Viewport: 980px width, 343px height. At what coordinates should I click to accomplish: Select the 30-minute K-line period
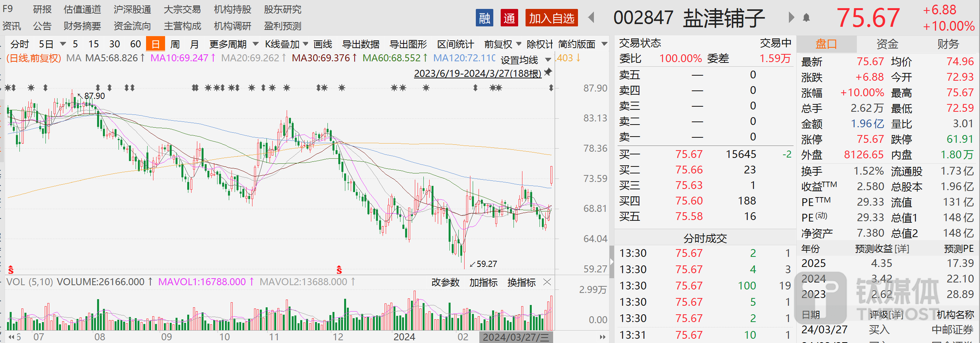pyautogui.click(x=115, y=44)
